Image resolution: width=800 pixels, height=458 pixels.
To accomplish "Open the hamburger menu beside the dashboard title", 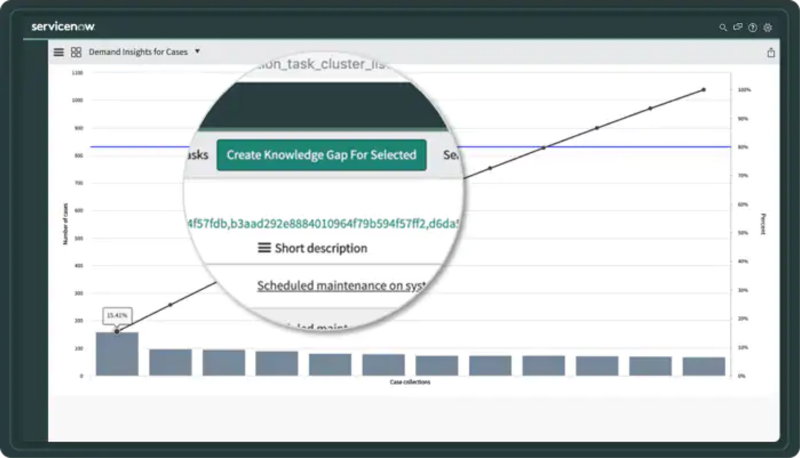I will pos(59,52).
